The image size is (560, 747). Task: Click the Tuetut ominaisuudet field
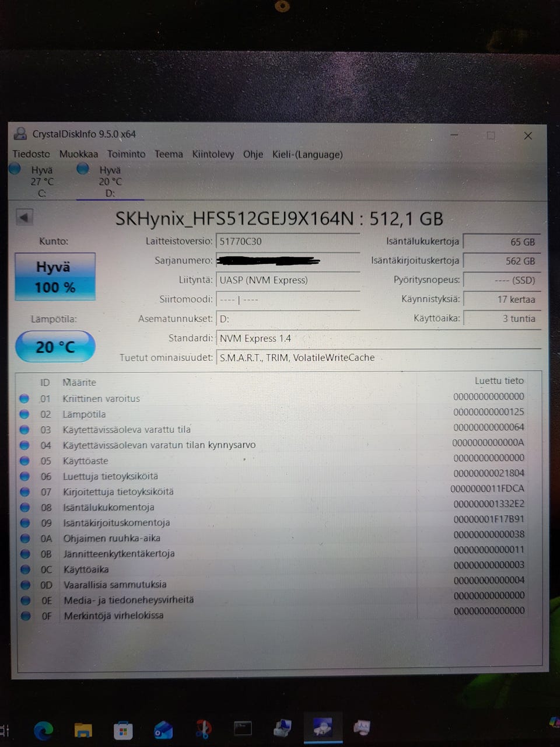pyautogui.click(x=379, y=358)
